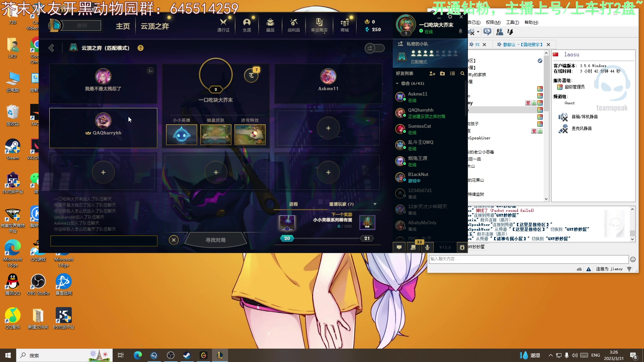This screenshot has height=362, width=644.
Task: Open the 商城 store icon
Action: pyautogui.click(x=344, y=25)
